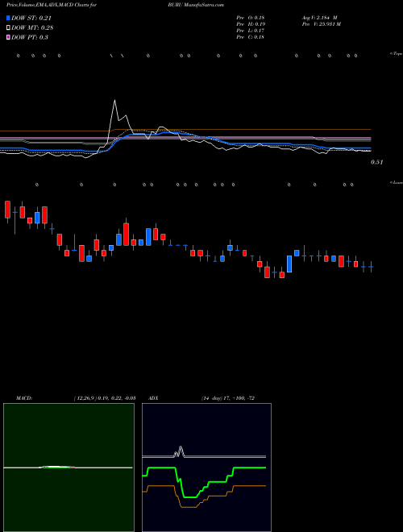Click the 'Pre V: 25.931 M' volume text

tap(321, 24)
